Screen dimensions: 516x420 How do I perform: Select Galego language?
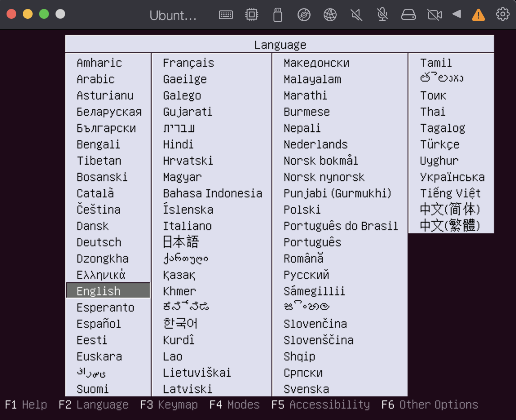coord(182,95)
